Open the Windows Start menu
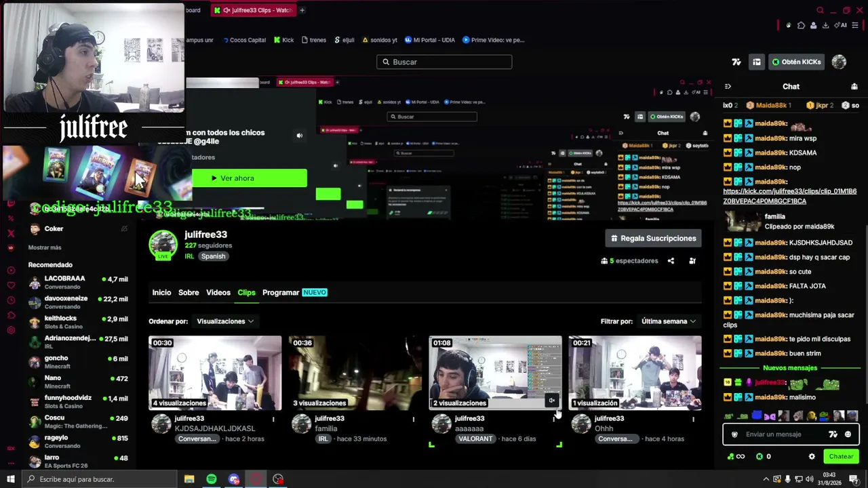Viewport: 868px width, 488px height. pyautogui.click(x=11, y=479)
